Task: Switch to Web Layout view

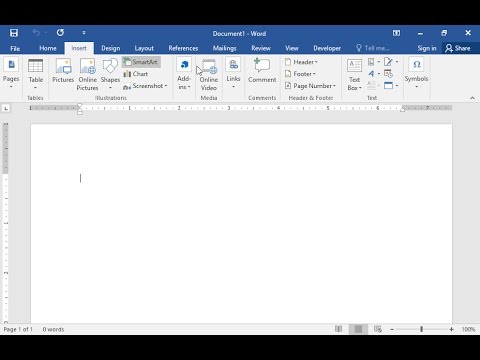Action: point(378,329)
